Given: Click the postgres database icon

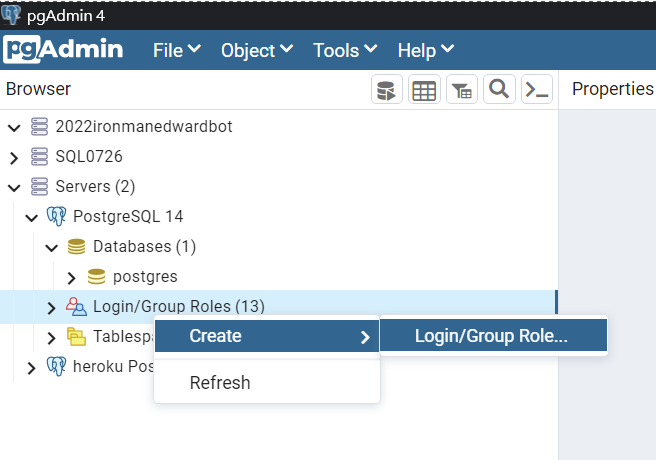Looking at the screenshot, I should [x=97, y=277].
